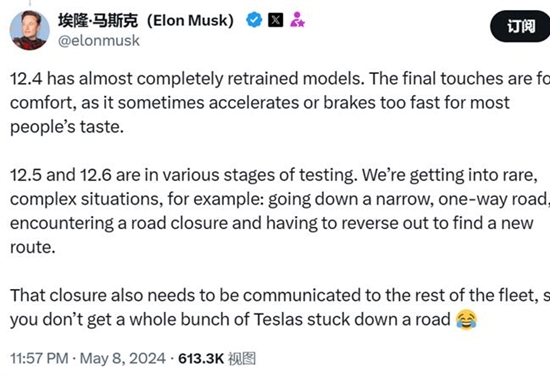Click the paragraph starting with 12.4
Screen dimensions: 550x378
pyautogui.click(x=280, y=103)
